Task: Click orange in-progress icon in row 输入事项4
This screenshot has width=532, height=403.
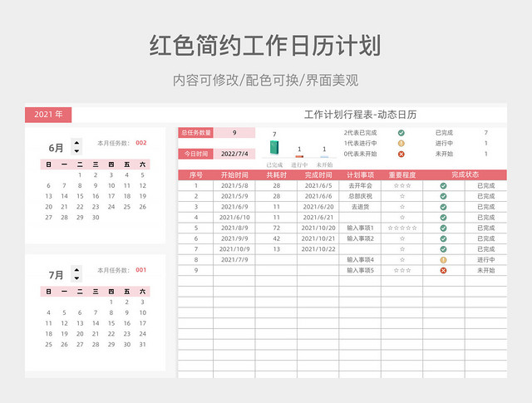Action: tap(443, 260)
